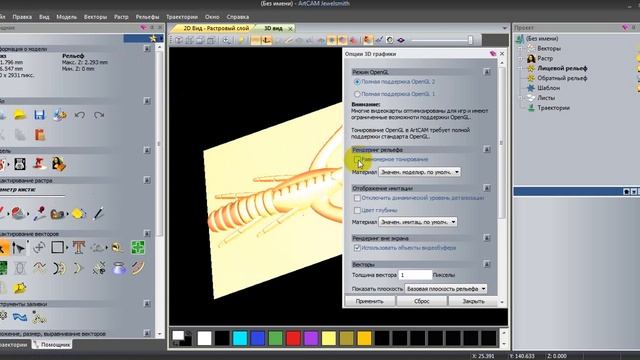Image resolution: width=640 pixels, height=360 pixels.
Task: Select the node editing arrow tool
Action: tap(19, 248)
